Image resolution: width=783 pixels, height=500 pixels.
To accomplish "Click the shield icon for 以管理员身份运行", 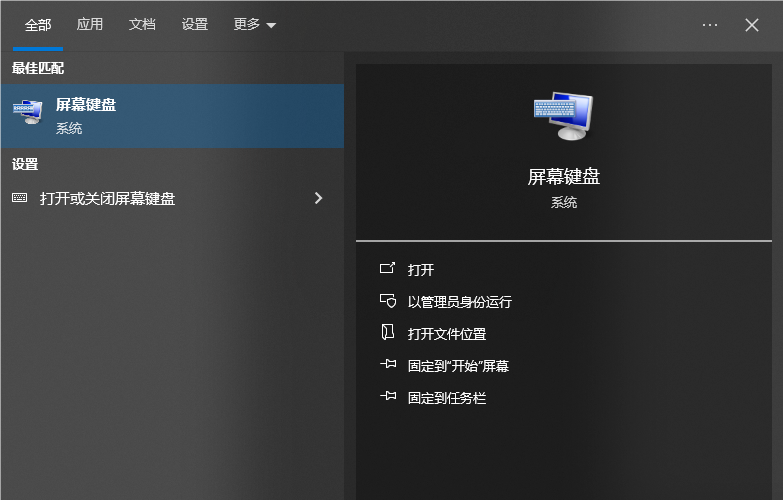I will click(x=388, y=301).
